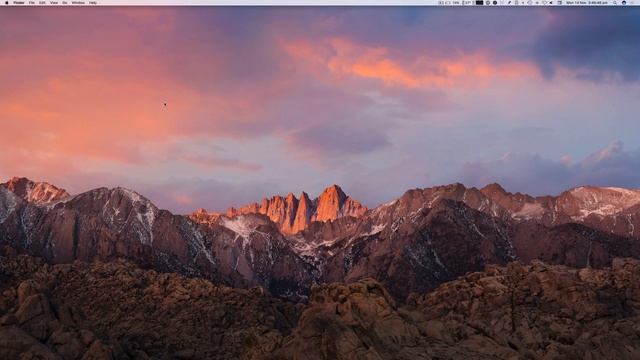Image resolution: width=640 pixels, height=360 pixels.
Task: Open the Window menu
Action: 78,2
